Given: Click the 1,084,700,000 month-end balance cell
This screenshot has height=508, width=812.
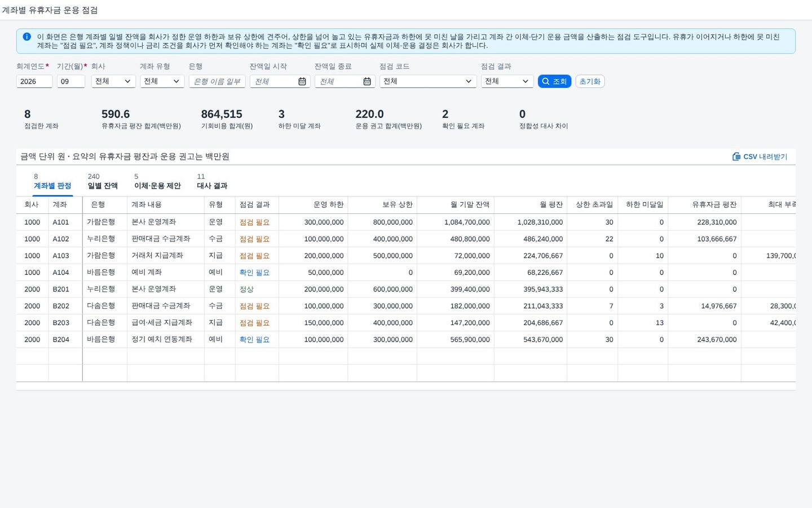Looking at the screenshot, I should click(456, 222).
